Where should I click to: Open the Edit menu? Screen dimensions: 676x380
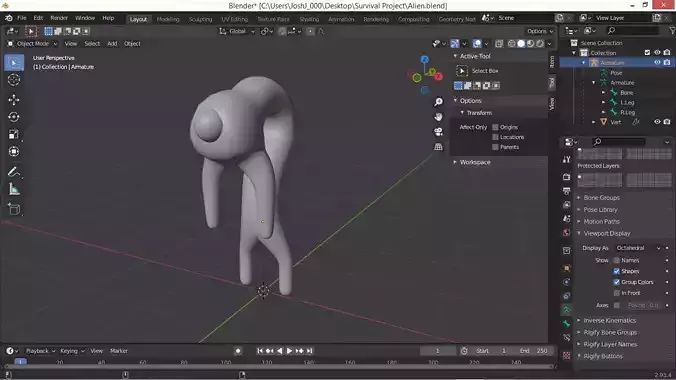pos(38,18)
